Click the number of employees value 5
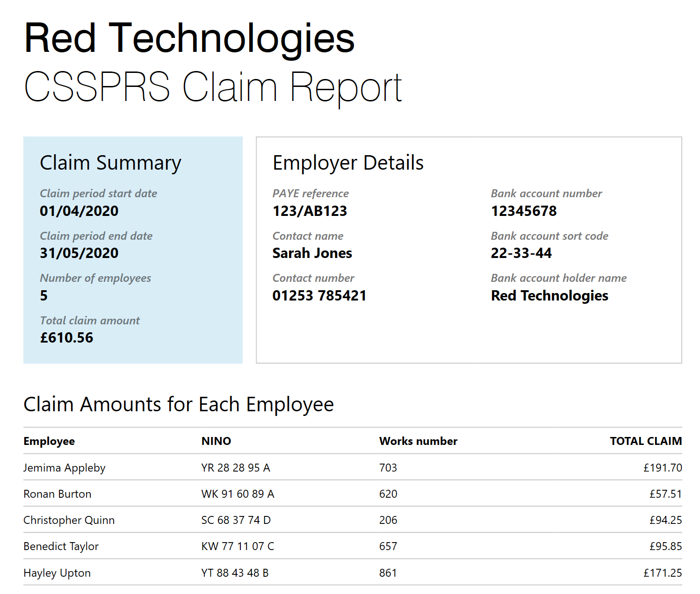 pyautogui.click(x=44, y=295)
